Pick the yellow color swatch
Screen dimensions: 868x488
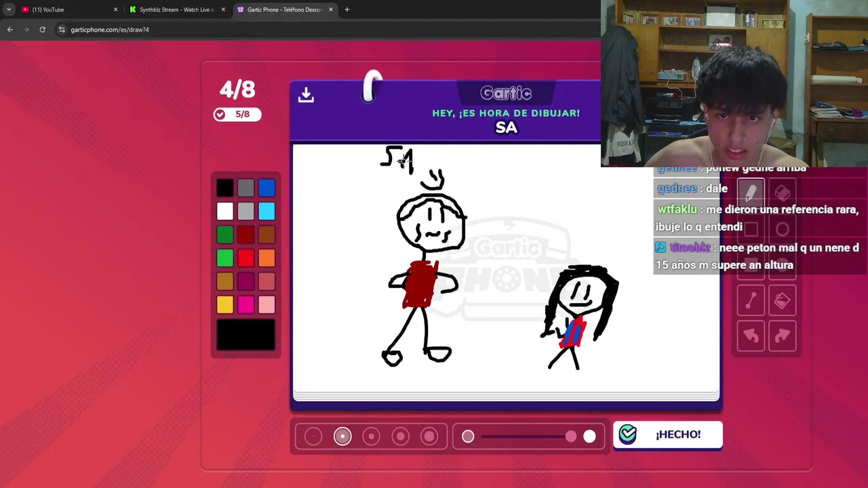point(225,304)
